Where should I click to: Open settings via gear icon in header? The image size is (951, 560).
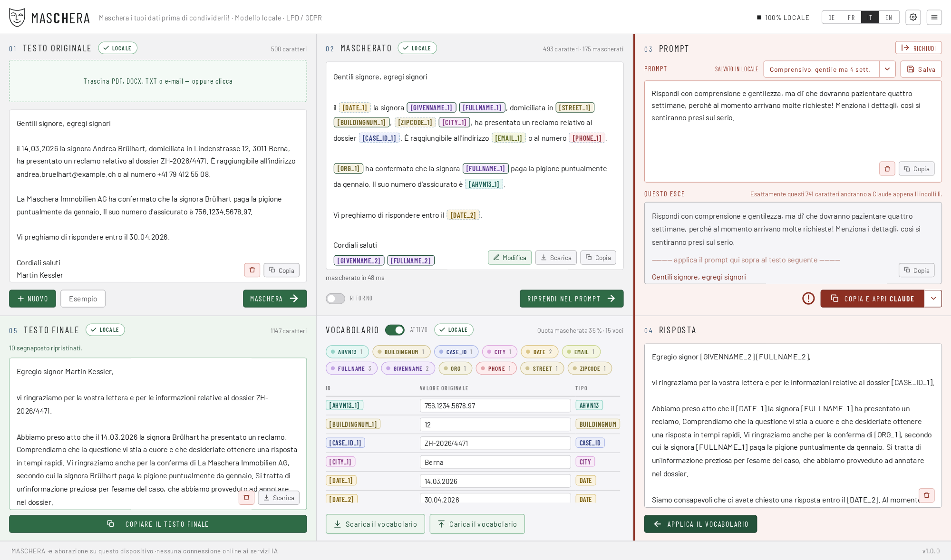tap(913, 18)
